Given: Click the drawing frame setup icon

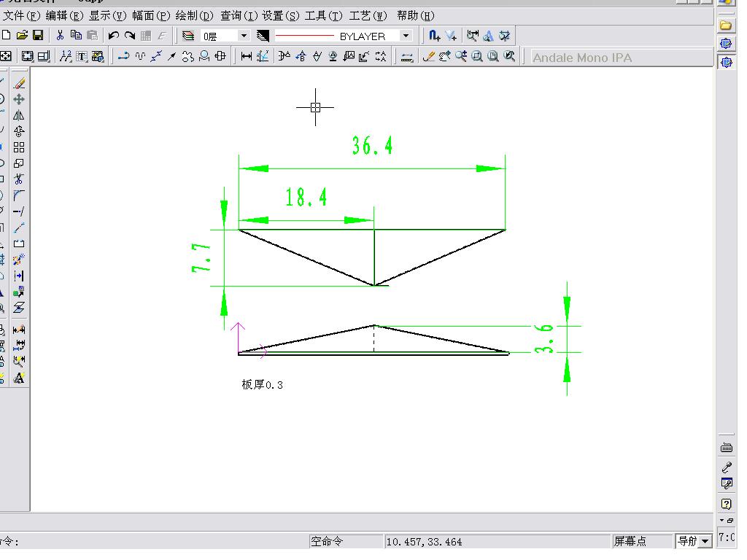Looking at the screenshot, I should (27, 57).
